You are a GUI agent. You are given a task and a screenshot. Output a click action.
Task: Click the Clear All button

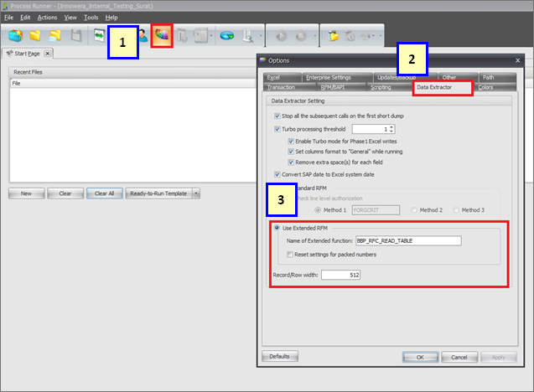click(104, 193)
